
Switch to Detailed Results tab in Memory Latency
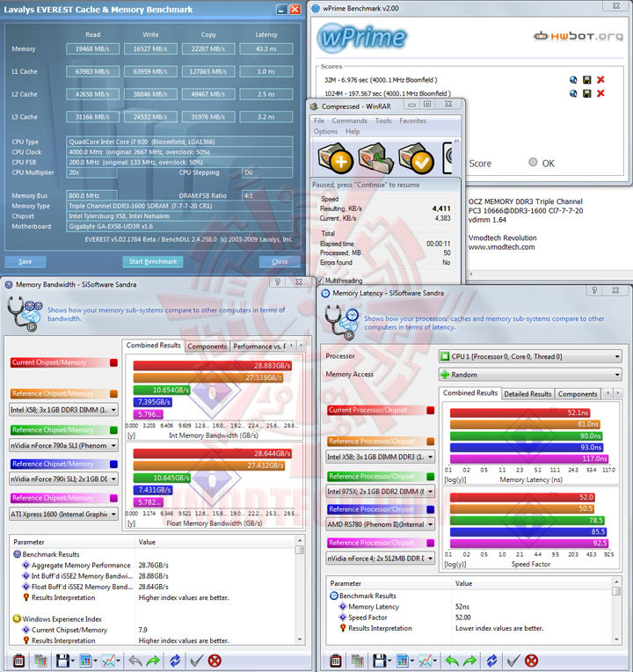coord(527,394)
